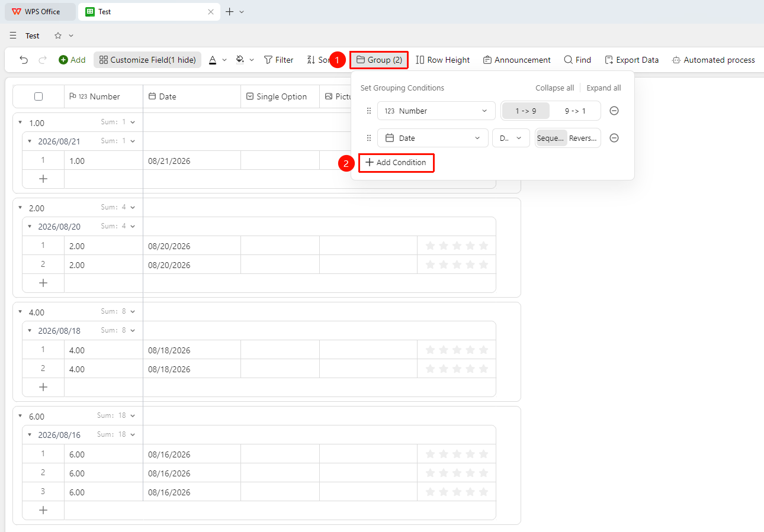Open Automated process
Viewport: 764px width, 532px height.
coord(713,60)
